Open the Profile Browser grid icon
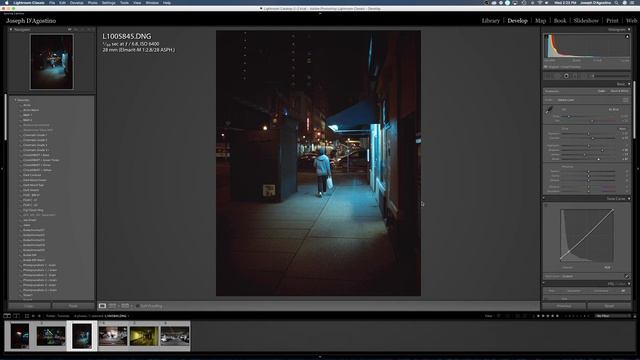 pyautogui.click(x=625, y=100)
